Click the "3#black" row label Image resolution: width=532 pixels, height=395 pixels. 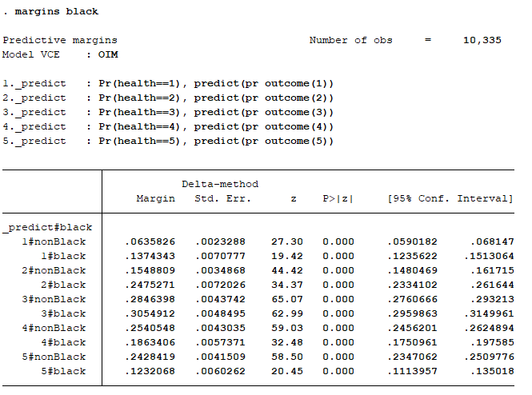63,314
